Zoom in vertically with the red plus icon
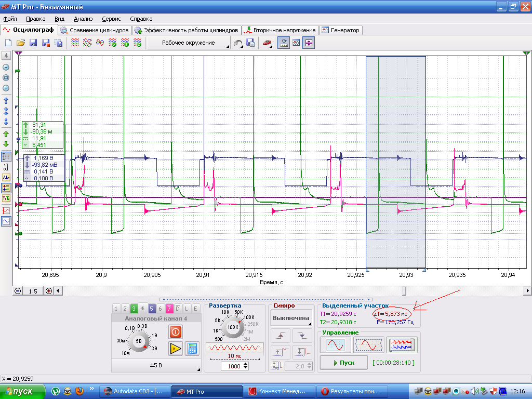Viewport: 532px width, 399px height. (6, 88)
